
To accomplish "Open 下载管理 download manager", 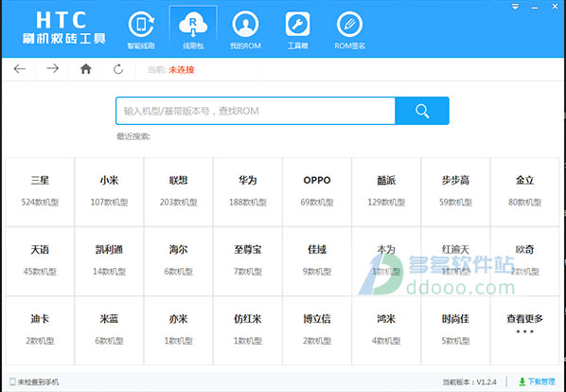I will pyautogui.click(x=537, y=382).
